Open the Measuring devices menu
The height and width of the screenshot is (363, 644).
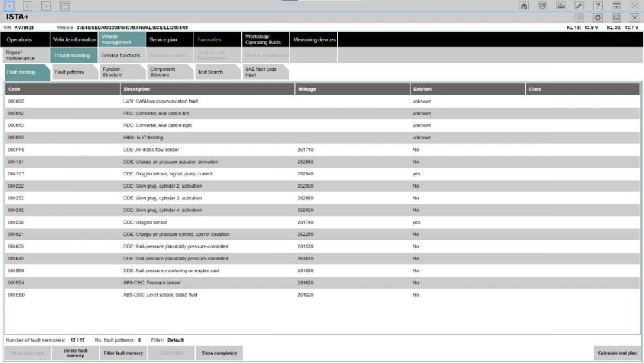tap(314, 39)
